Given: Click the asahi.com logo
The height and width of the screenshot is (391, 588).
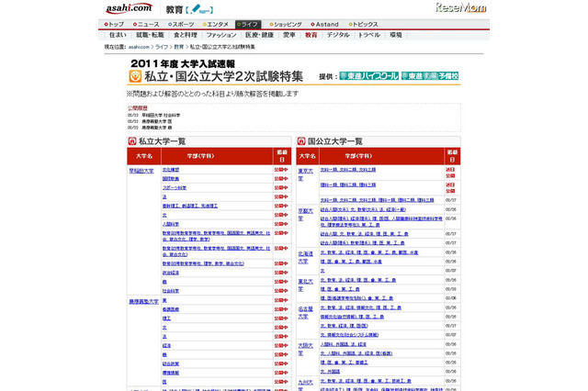Looking at the screenshot, I should [129, 8].
